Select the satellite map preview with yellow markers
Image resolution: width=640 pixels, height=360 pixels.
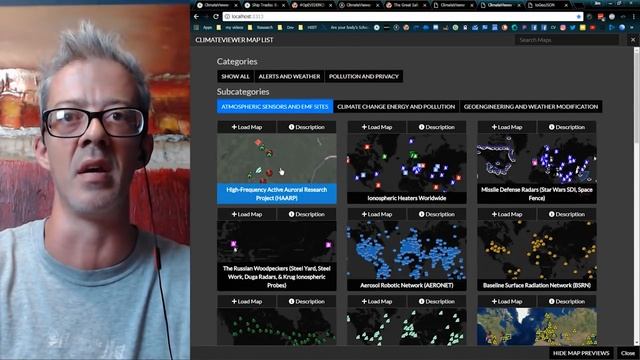point(537,327)
